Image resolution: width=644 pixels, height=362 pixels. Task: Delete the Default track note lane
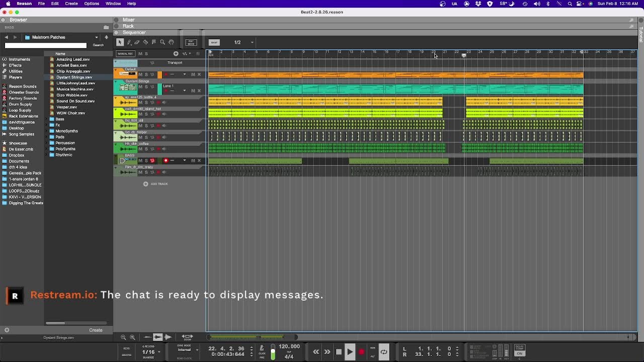[199, 74]
